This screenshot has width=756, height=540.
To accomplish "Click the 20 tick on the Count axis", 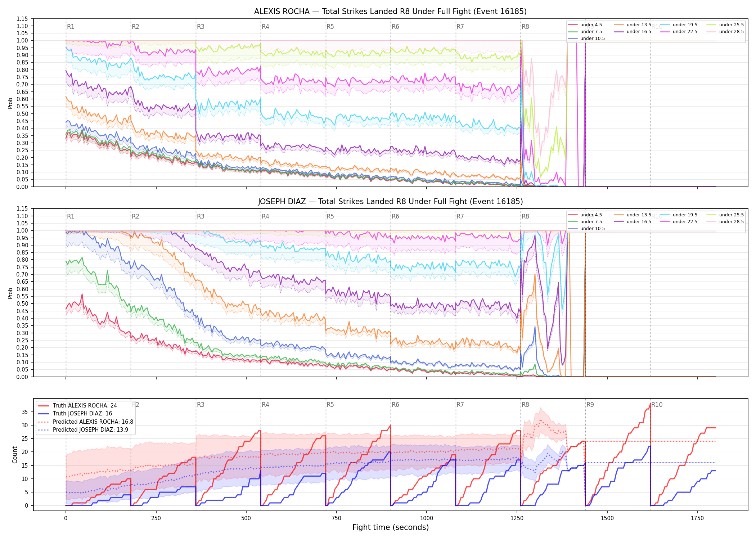I will tap(25, 452).
